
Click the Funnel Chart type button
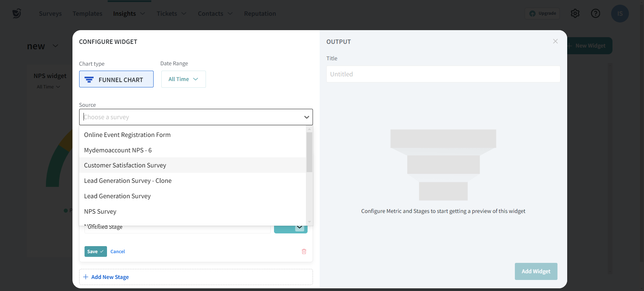pos(116,79)
